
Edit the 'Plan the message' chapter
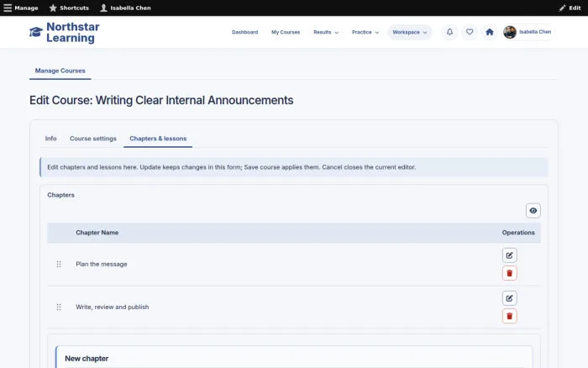pos(509,255)
